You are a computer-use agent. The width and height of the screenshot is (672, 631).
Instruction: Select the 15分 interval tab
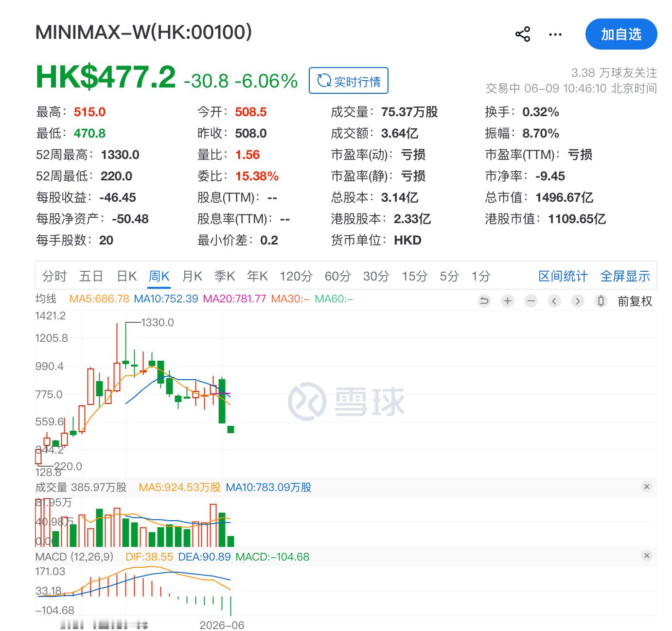[x=414, y=276]
